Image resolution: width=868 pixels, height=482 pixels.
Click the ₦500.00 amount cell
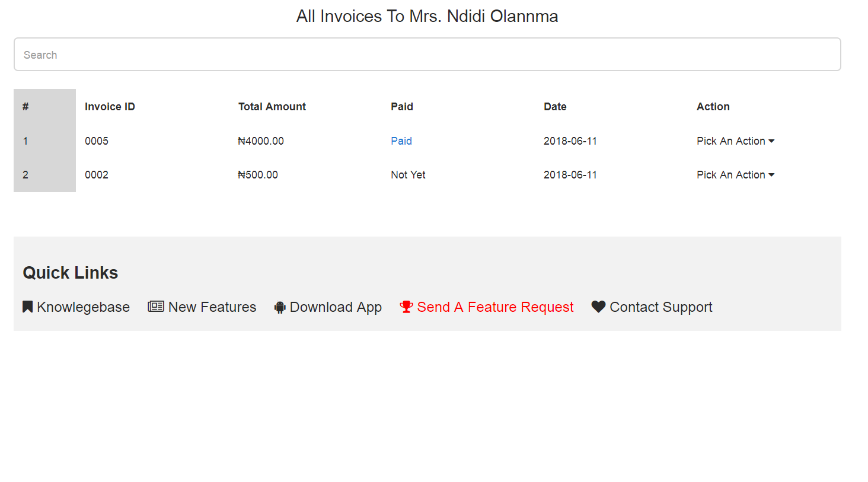tap(258, 175)
